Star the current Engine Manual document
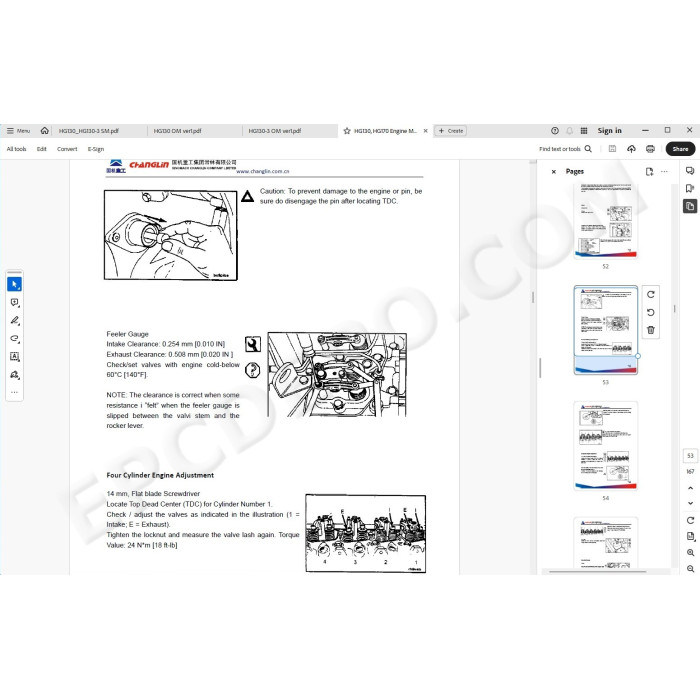 tap(347, 131)
